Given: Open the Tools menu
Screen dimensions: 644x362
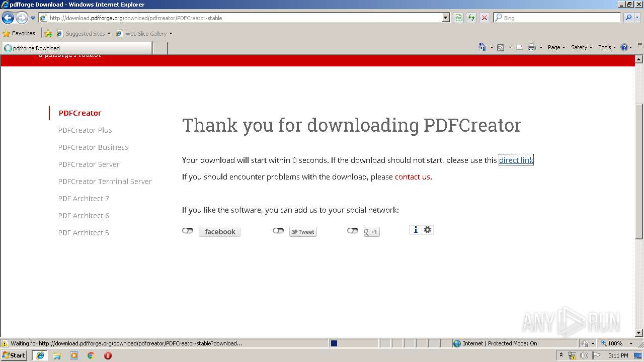Looking at the screenshot, I should pos(607,47).
